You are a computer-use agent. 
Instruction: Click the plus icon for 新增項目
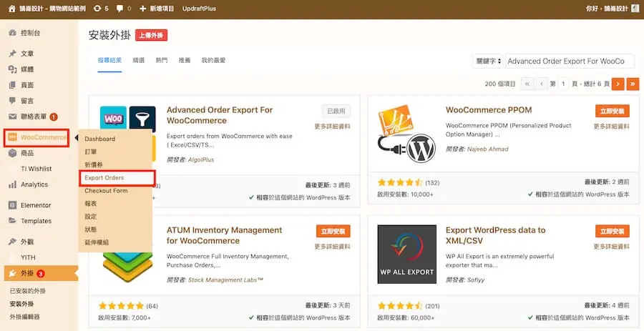point(143,9)
